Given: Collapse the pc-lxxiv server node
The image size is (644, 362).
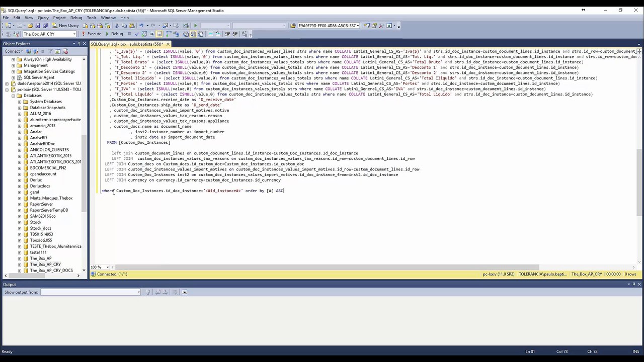Looking at the screenshot, I should point(7,89).
